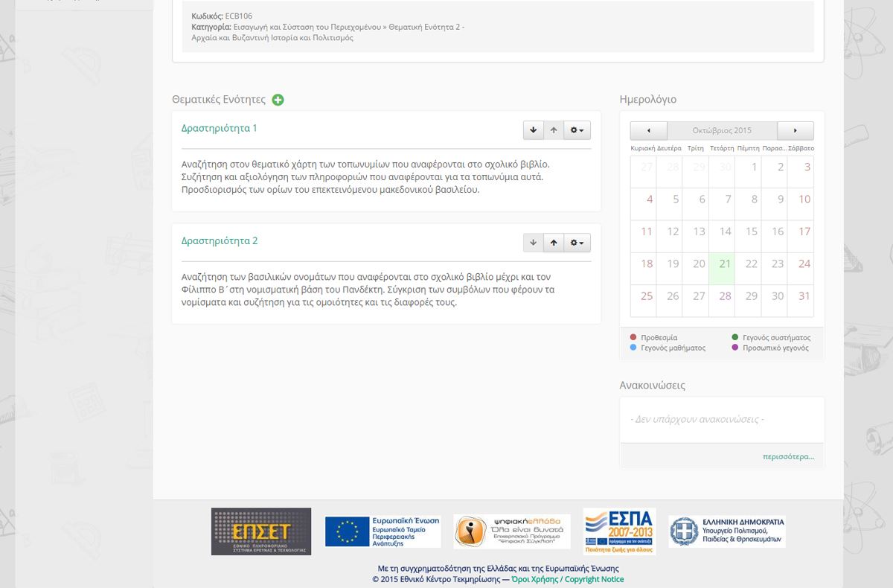Open gear settings dropdown for Δραστηριότητα 1
This screenshot has width=893, height=588.
[x=577, y=130]
